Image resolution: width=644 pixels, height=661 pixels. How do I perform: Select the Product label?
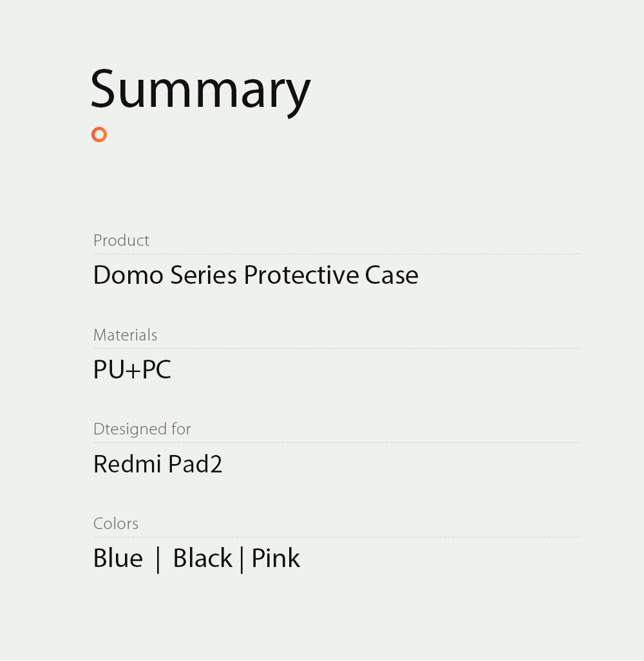pyautogui.click(x=121, y=241)
